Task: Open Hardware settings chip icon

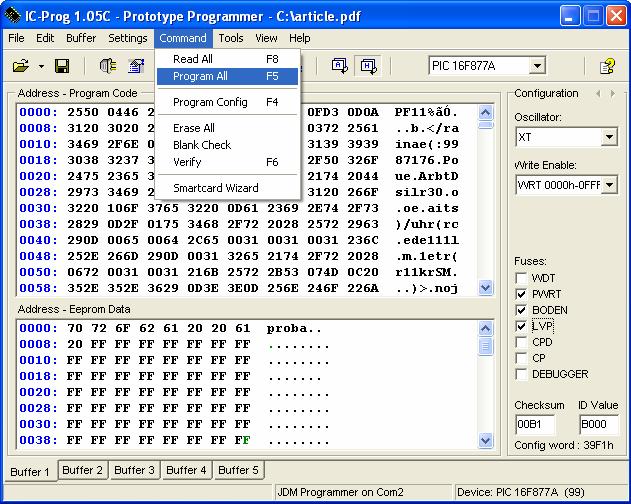Action: click(108, 66)
